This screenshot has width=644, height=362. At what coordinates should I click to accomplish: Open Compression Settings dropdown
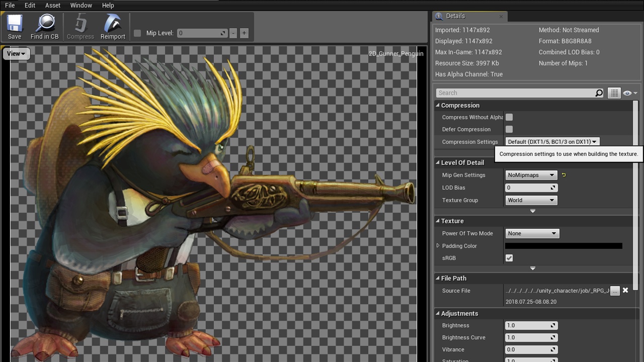[x=552, y=142]
